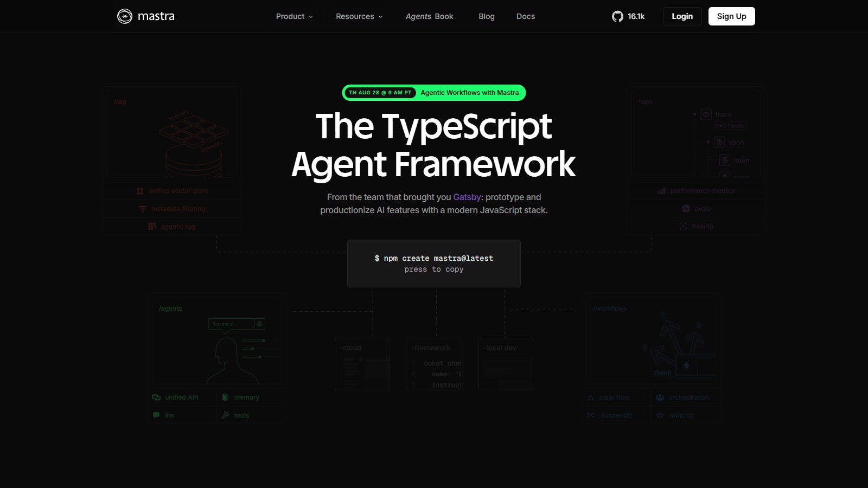This screenshot has width=868, height=488.
Task: Collapse the span tree node arrow
Action: (x=708, y=142)
